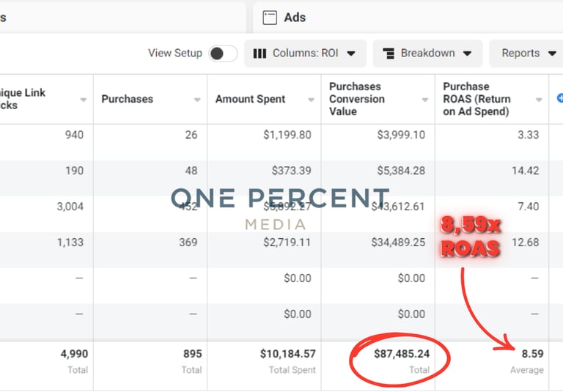Sort by the Purchases column header
Image resolution: width=563 pixels, height=392 pixels.
point(128,99)
